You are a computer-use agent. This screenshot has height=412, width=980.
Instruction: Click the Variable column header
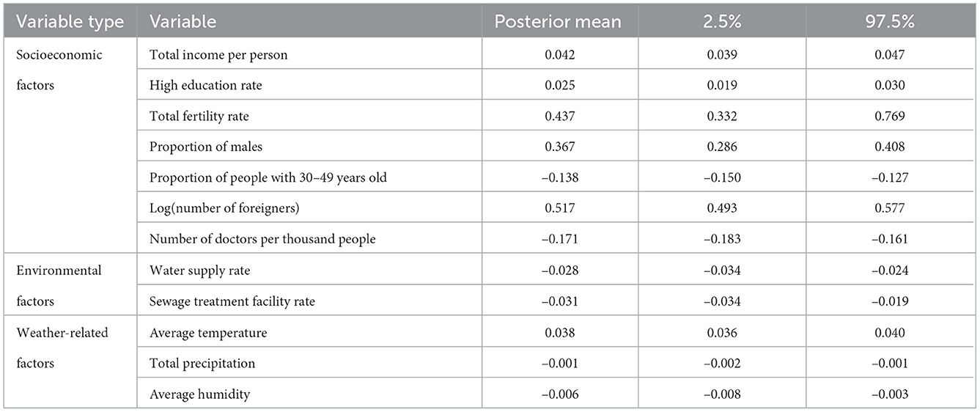[x=183, y=21]
